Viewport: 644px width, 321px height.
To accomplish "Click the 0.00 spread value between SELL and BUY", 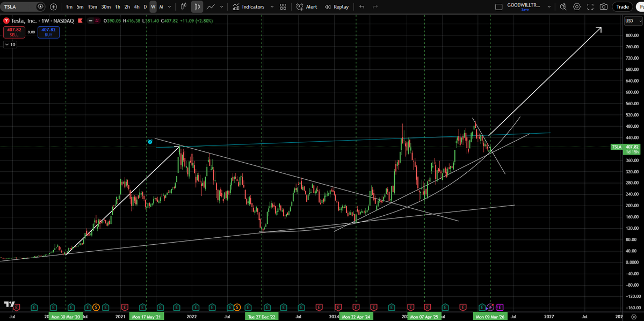I will (31, 32).
